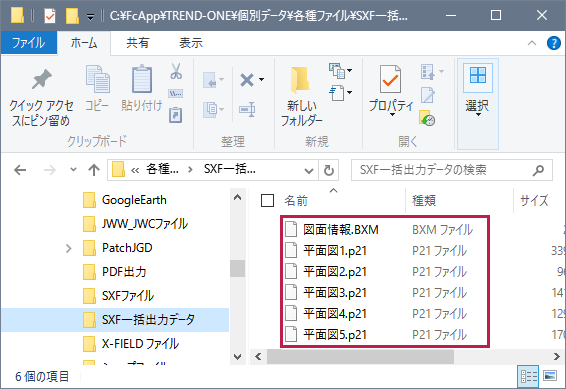Click the Copy to icon

[x=210, y=109]
